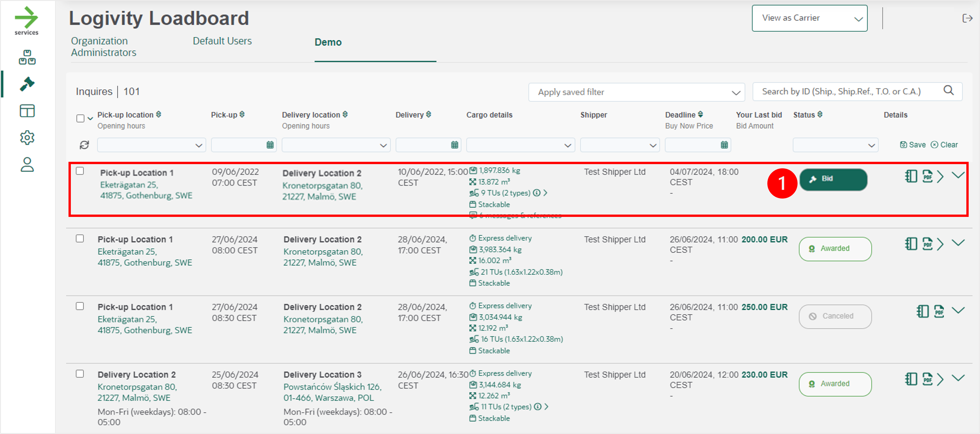Sort by the Pick-up date column
Image resolution: width=980 pixels, height=434 pixels.
click(242, 115)
